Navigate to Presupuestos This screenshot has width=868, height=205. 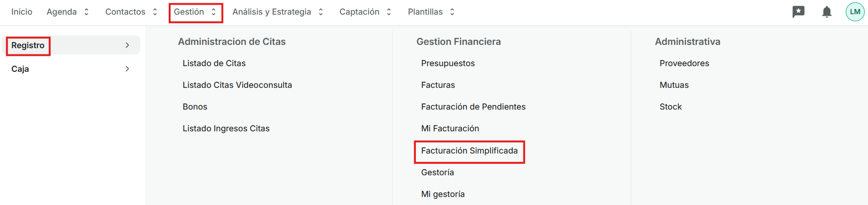click(x=447, y=63)
